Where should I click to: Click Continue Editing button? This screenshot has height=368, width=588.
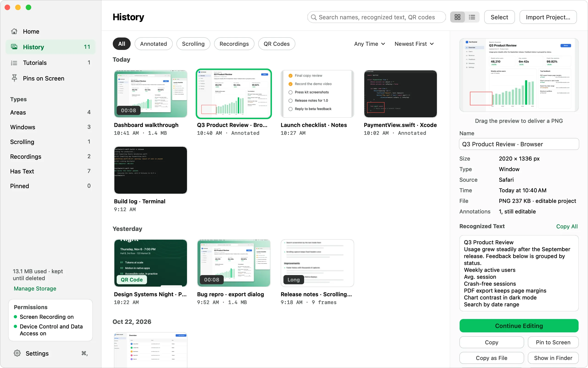pos(519,326)
